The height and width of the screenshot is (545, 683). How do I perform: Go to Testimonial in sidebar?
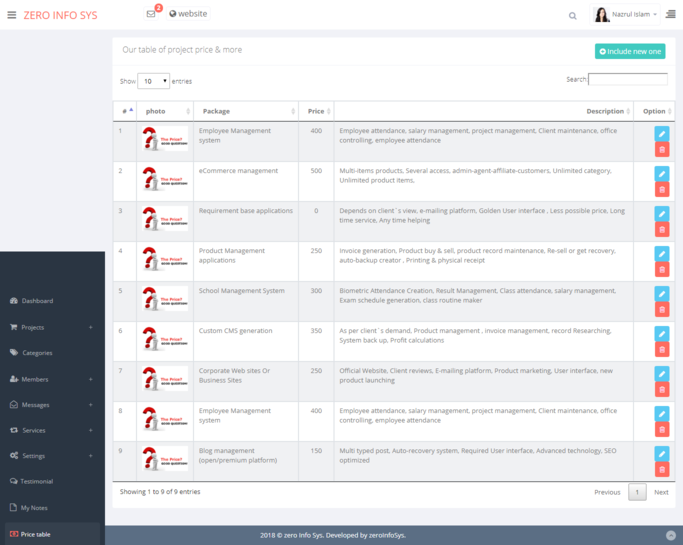37,481
